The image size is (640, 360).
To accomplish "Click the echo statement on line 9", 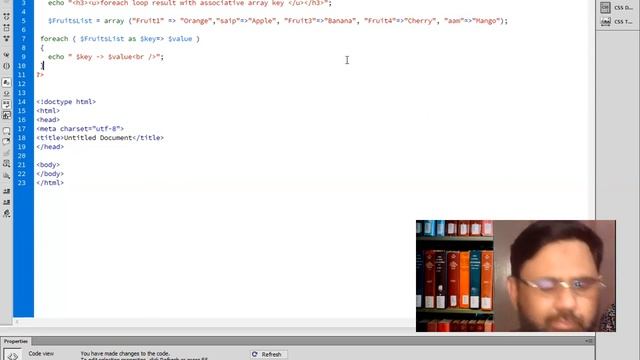I will point(106,57).
